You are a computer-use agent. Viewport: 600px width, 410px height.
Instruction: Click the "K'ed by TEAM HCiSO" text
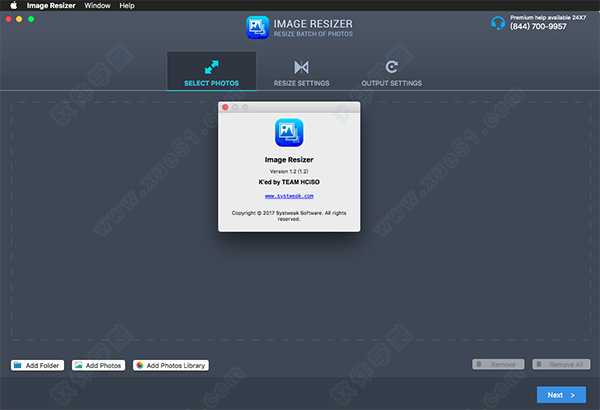(x=289, y=182)
